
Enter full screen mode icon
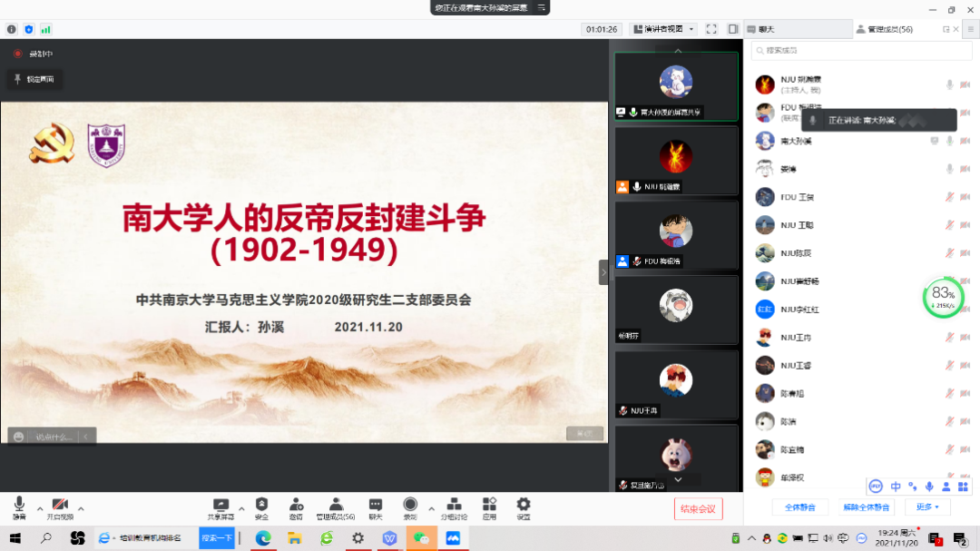click(711, 29)
